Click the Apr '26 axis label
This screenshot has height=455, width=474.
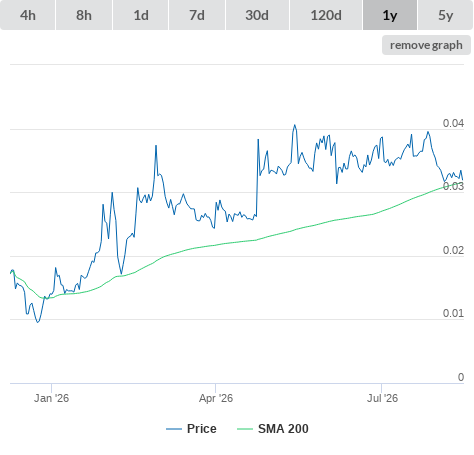pos(216,398)
